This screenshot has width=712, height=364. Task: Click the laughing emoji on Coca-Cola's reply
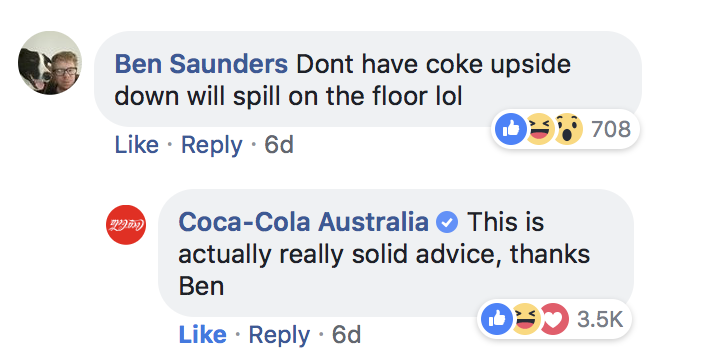click(x=525, y=319)
